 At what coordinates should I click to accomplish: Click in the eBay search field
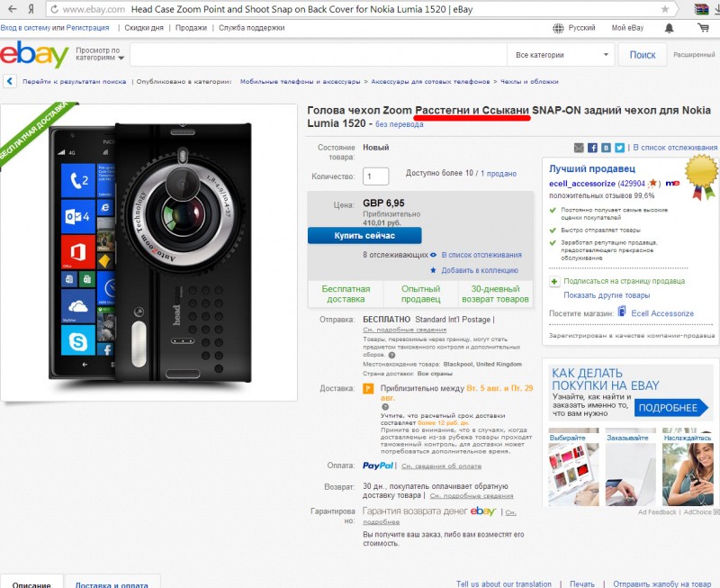[x=319, y=55]
